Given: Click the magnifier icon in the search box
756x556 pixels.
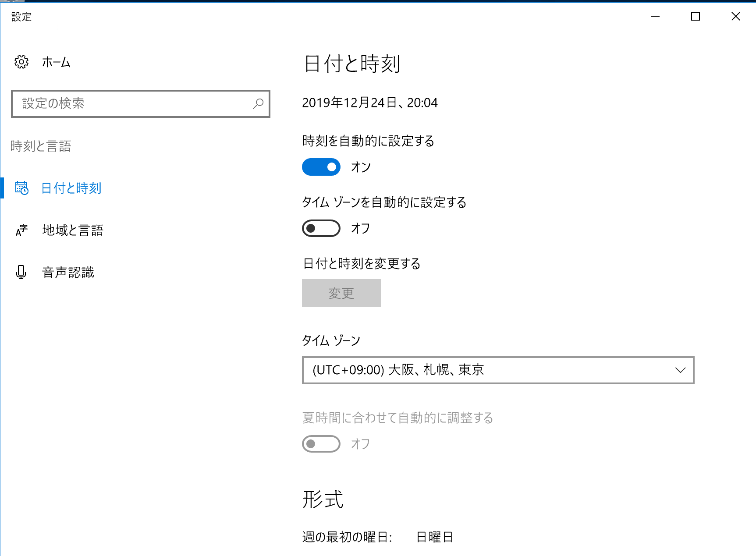Looking at the screenshot, I should 258,104.
